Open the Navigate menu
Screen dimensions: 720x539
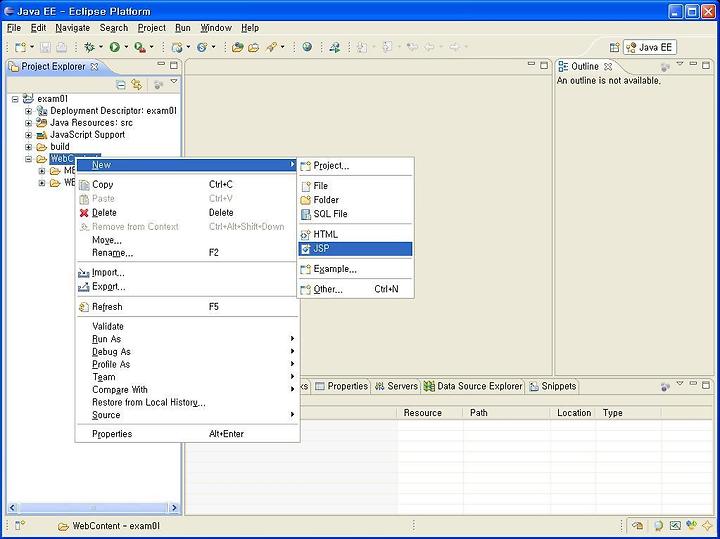[73, 28]
